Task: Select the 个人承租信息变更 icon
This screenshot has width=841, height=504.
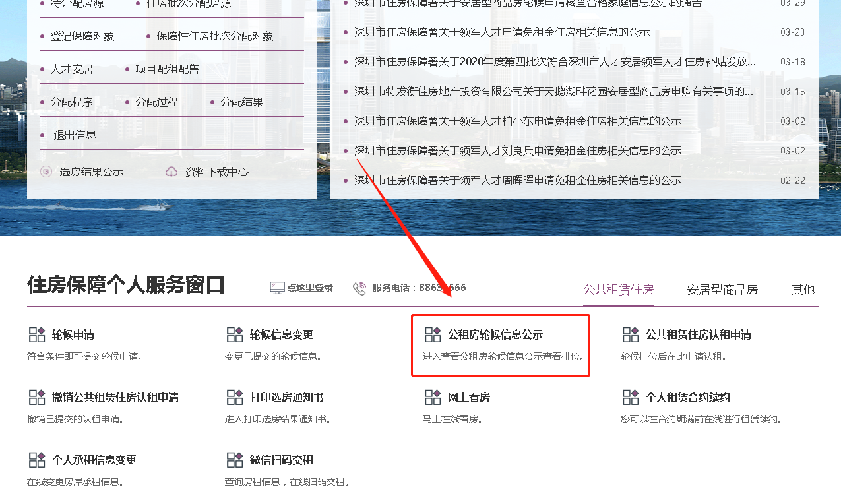Action: pos(37,459)
